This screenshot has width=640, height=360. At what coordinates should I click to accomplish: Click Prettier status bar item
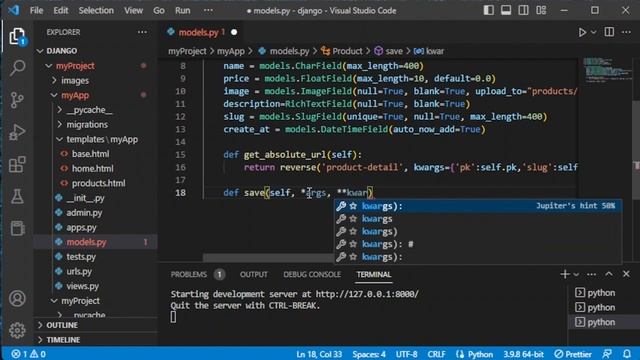pyautogui.click(x=573, y=354)
